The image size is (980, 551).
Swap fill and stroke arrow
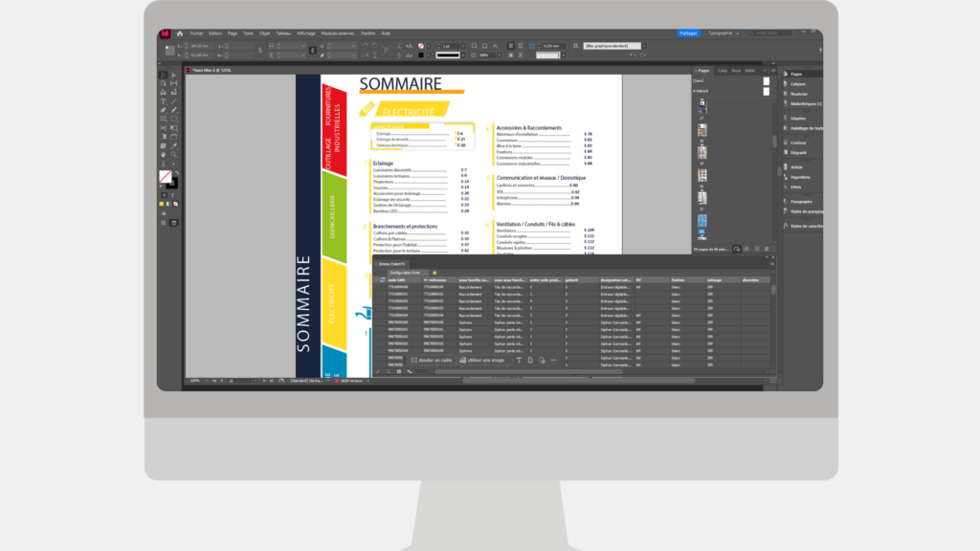tap(176, 173)
